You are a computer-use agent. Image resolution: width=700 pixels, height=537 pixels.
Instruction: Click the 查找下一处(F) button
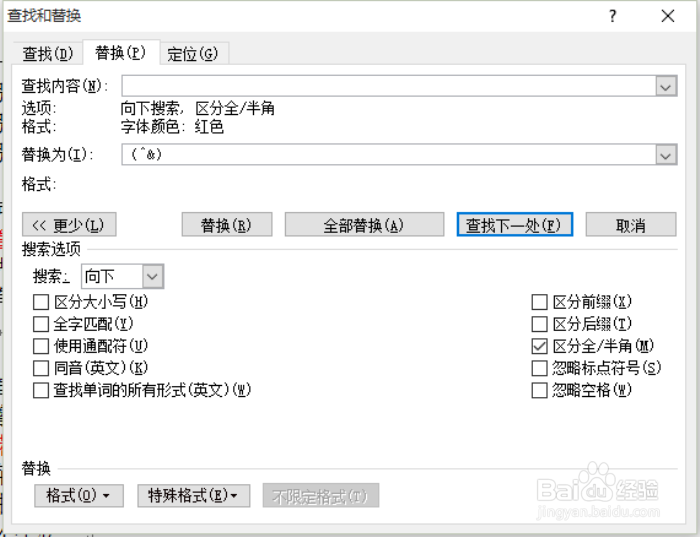tap(514, 225)
